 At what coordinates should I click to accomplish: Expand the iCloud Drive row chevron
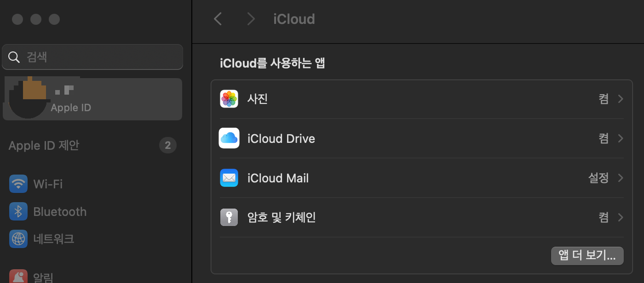(621, 138)
